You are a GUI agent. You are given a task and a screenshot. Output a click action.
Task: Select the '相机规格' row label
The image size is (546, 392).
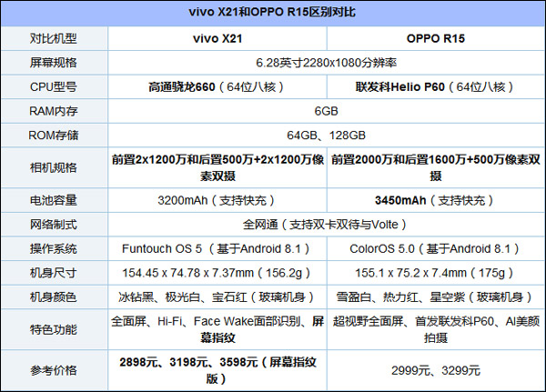(54, 167)
